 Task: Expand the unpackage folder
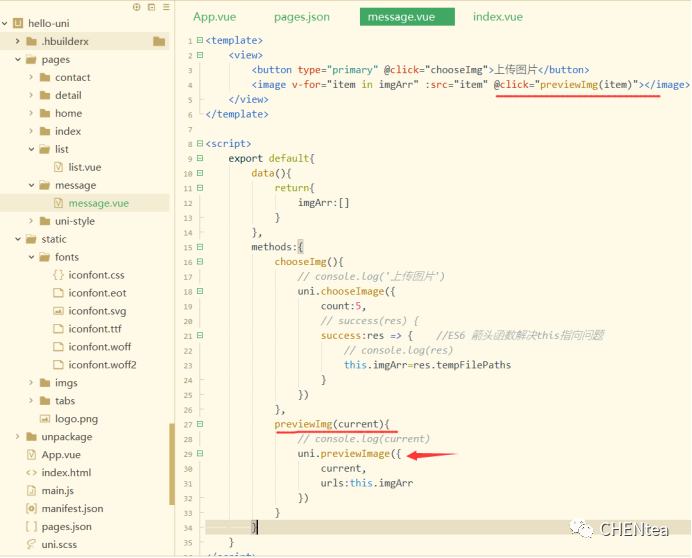(x=18, y=437)
